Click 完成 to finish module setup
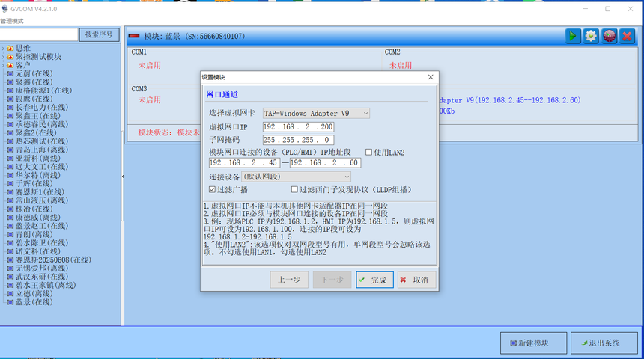This screenshot has width=644, height=359. pyautogui.click(x=374, y=280)
